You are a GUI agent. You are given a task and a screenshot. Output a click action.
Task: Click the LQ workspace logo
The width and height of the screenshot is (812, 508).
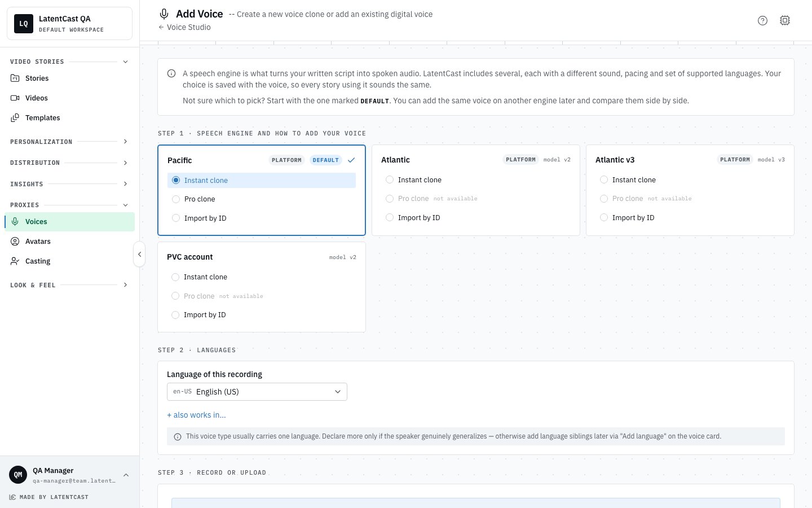24,24
